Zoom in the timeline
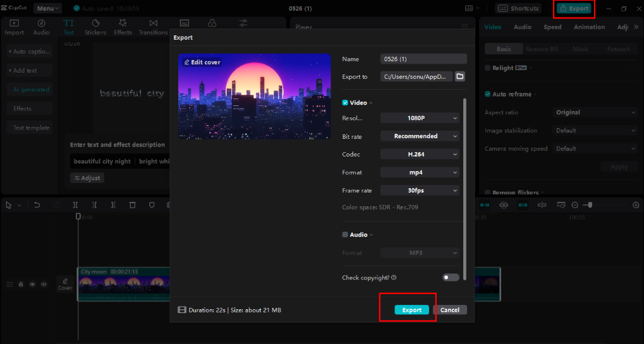This screenshot has height=344, width=644. [636, 205]
